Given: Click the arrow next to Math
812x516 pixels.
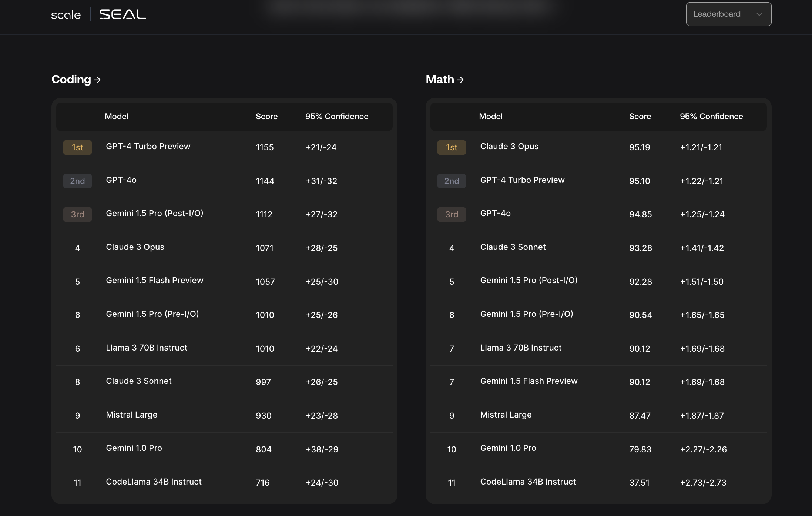Looking at the screenshot, I should [460, 80].
